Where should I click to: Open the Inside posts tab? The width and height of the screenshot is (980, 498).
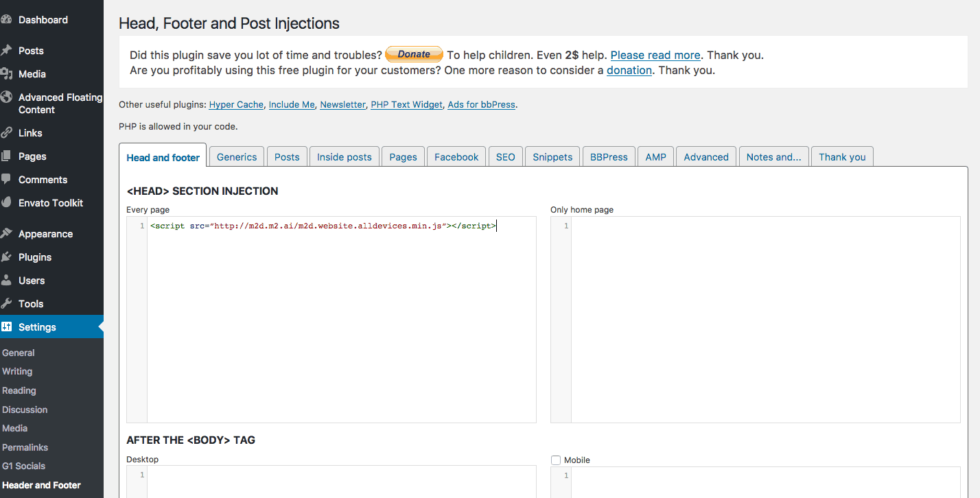[344, 157]
